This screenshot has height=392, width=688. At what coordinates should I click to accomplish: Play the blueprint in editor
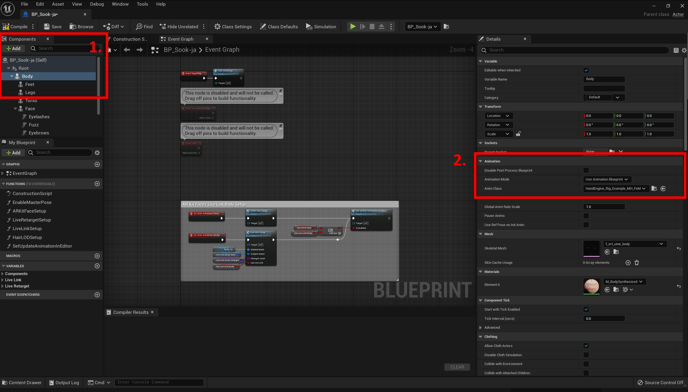point(352,27)
